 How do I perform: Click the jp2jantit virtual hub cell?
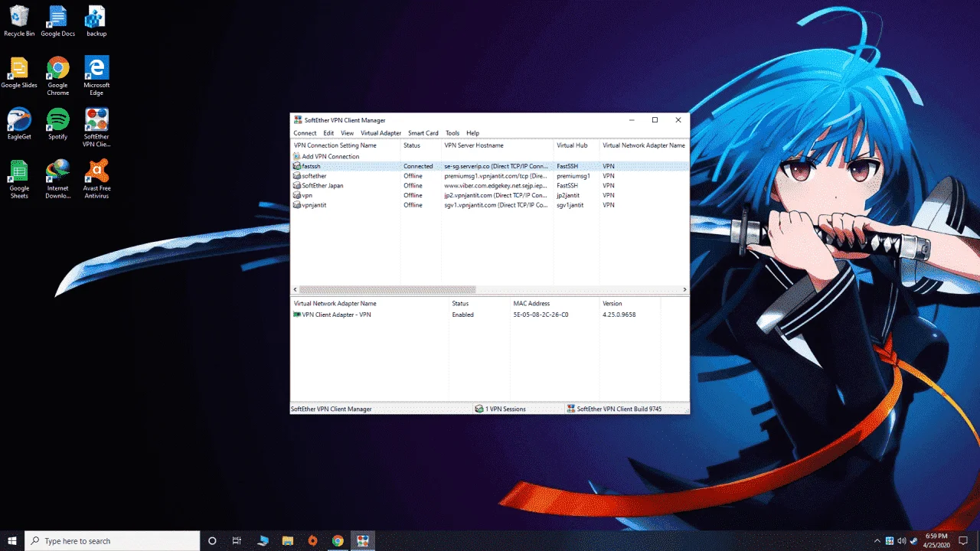pos(568,195)
